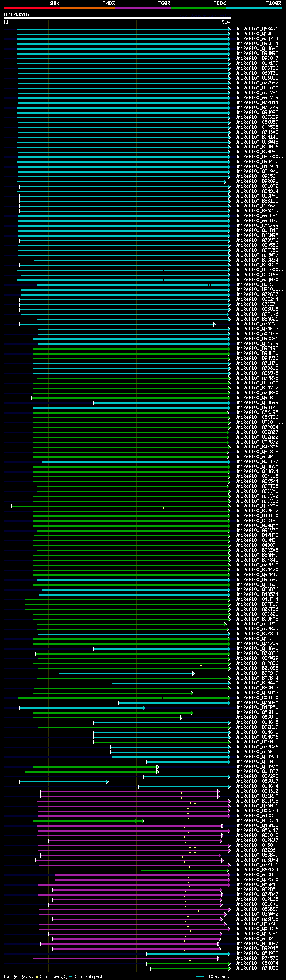
Task: Select hit label UniRef100_B9H4X0
Action: [257, 683]
